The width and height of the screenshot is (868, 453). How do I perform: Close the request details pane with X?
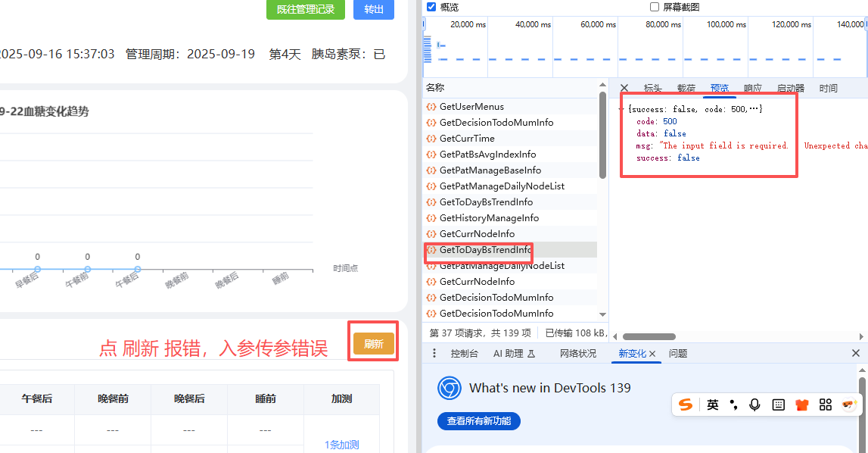pos(624,88)
